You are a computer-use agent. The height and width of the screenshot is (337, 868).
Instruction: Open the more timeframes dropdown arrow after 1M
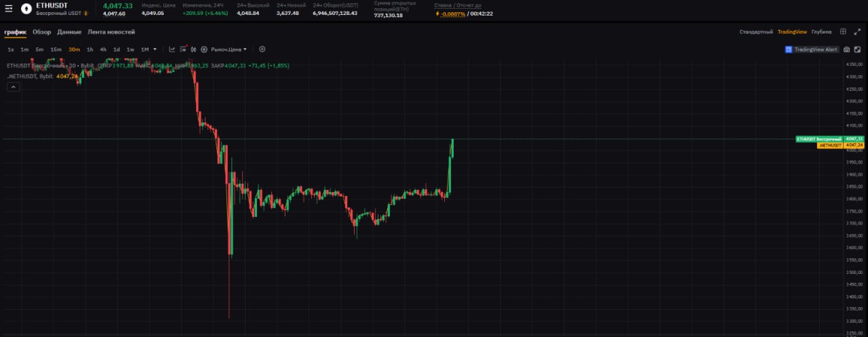(x=155, y=49)
